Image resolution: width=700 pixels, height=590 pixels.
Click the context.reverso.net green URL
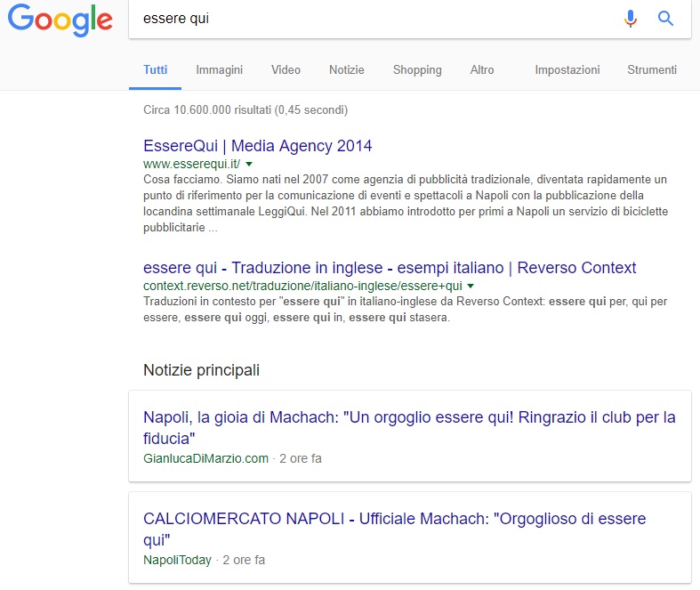(302, 286)
